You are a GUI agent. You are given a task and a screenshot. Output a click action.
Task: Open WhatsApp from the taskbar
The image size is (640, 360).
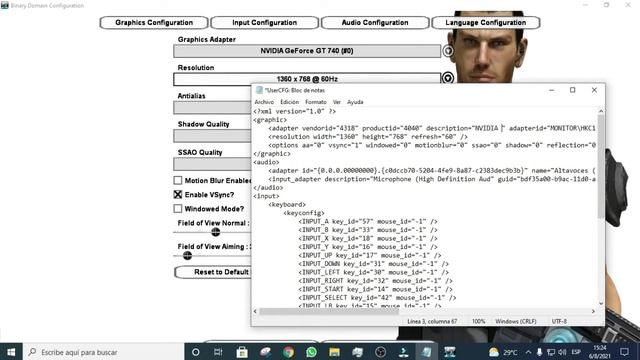coord(311,352)
